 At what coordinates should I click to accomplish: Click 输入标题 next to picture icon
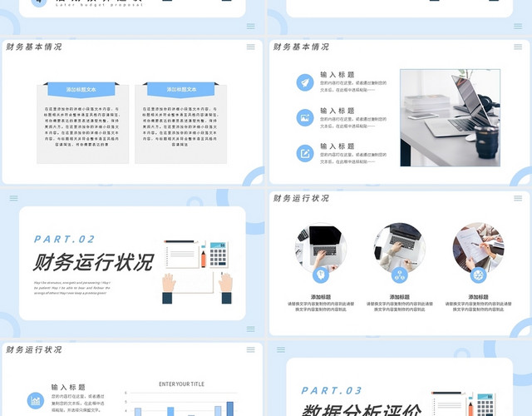point(337,111)
